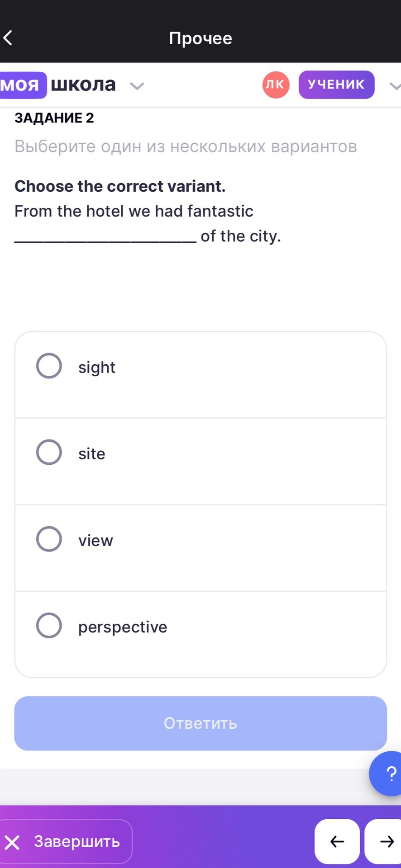Open the МОЯ ШКОЛА logo link
Viewport: 401px width, 868px height.
pos(58,85)
